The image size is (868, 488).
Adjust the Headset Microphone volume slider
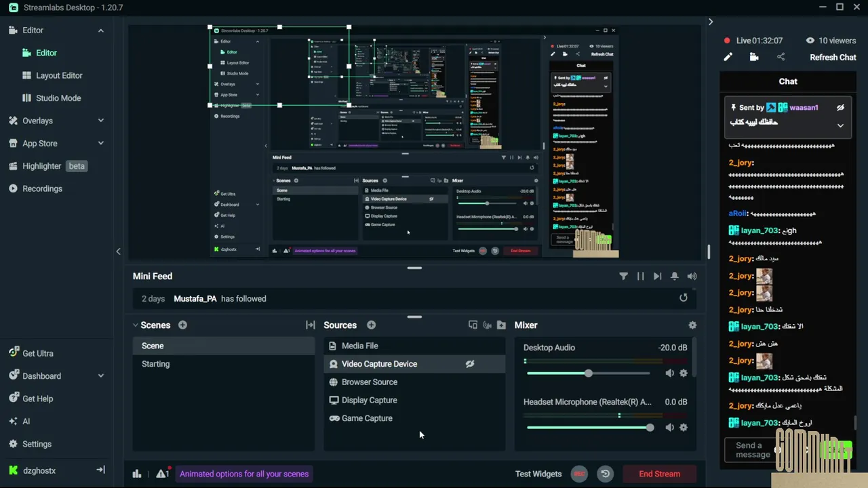pos(589,428)
